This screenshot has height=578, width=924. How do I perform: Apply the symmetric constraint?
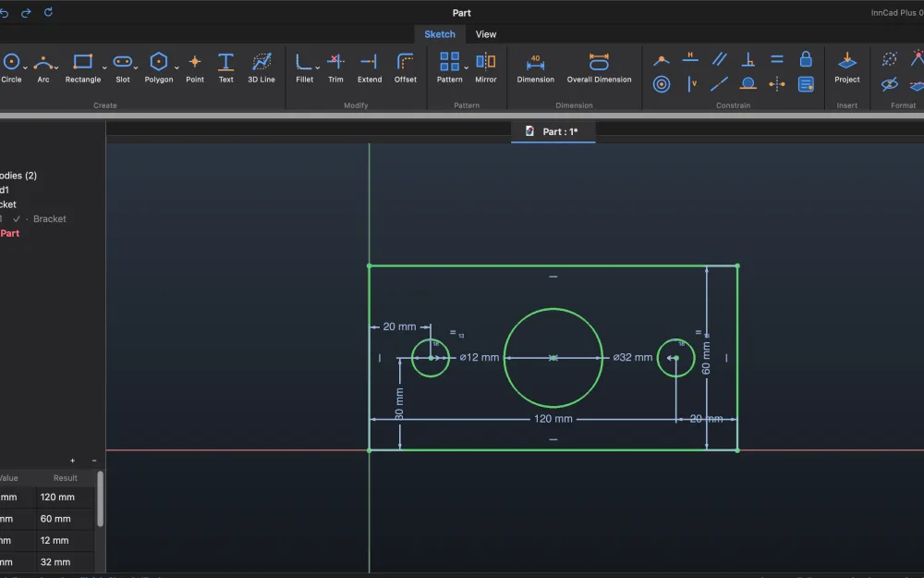point(777,84)
